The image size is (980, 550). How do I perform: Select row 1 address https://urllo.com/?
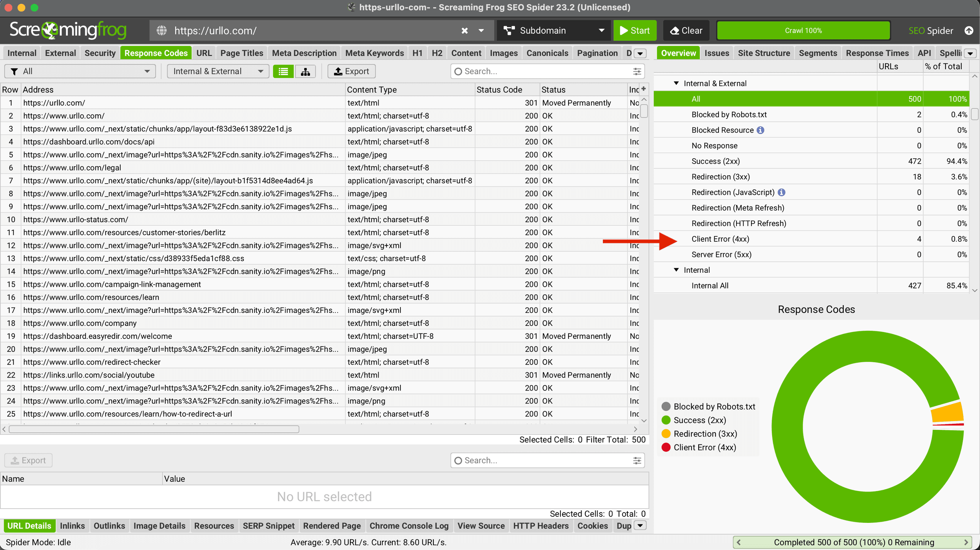point(54,103)
